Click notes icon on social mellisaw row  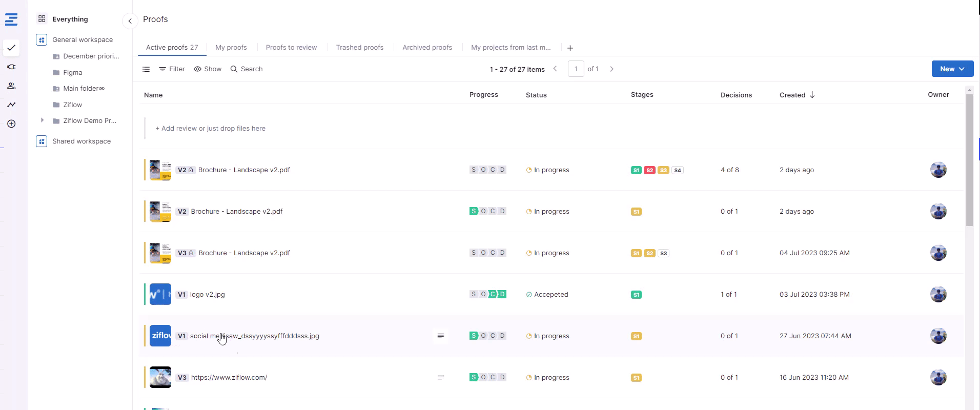[x=440, y=336]
